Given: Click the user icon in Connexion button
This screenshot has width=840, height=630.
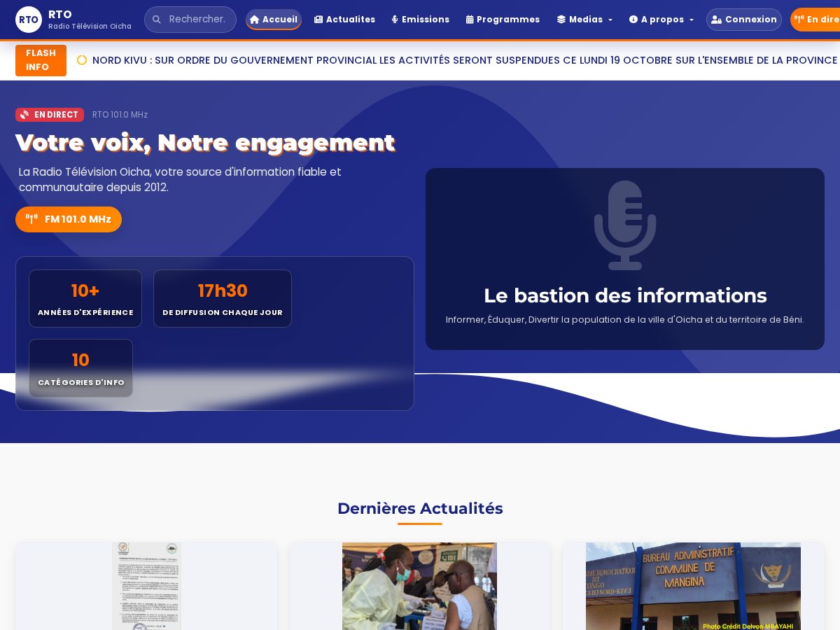Looking at the screenshot, I should coord(716,20).
